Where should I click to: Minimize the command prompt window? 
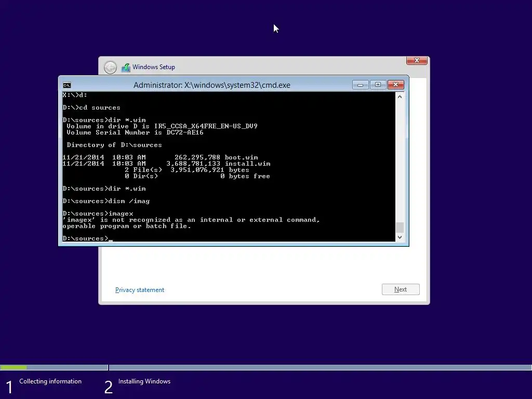click(x=361, y=85)
